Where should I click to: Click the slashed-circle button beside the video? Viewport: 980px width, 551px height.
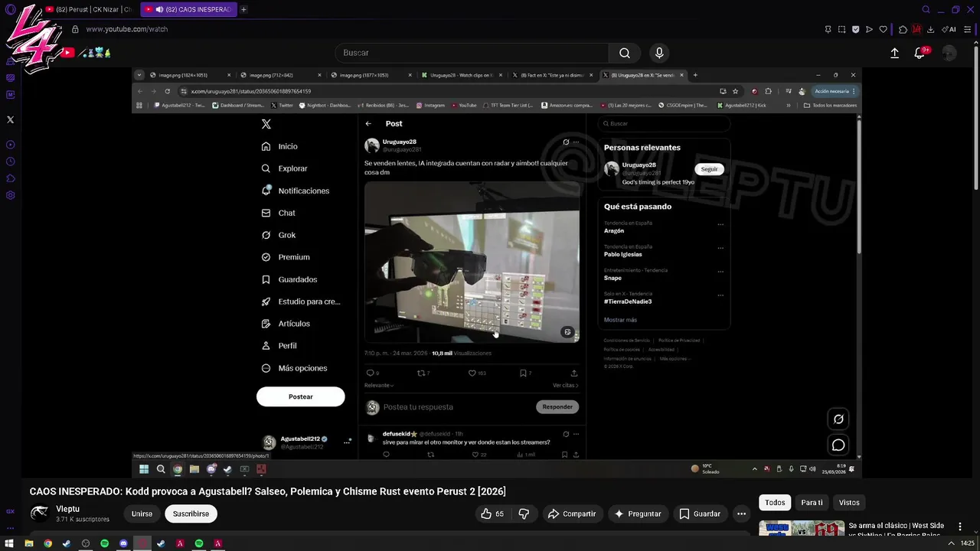pos(838,419)
